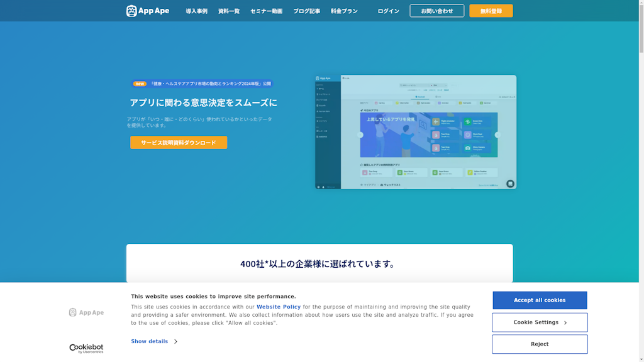Click the orange 無料登録 button
This screenshot has height=362, width=644.
pos(491,11)
